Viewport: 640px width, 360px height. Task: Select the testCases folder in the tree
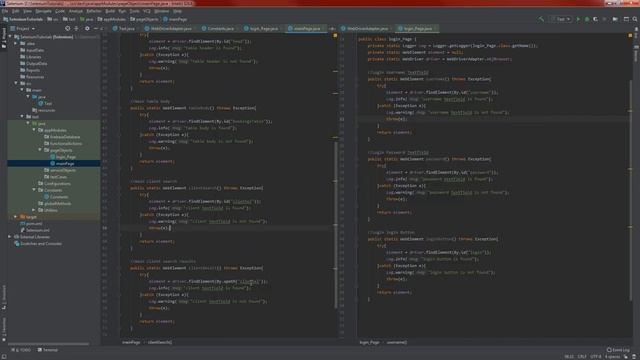[x=56, y=177]
